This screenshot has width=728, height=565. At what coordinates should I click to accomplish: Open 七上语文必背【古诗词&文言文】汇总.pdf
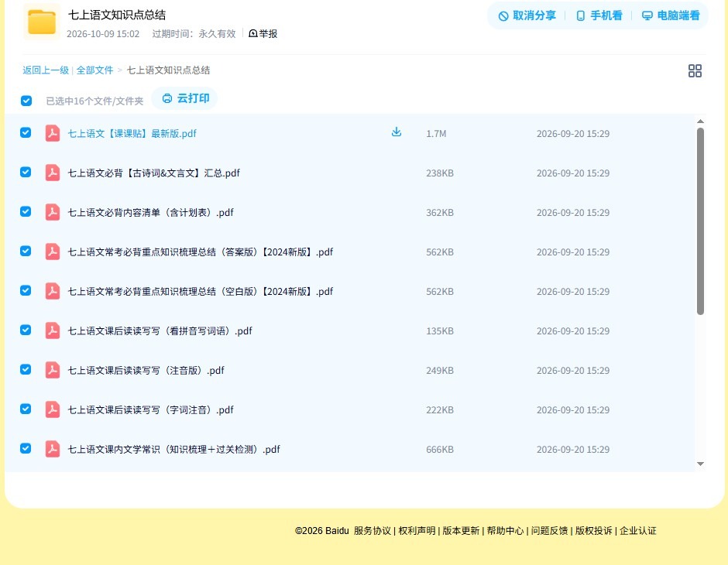[x=153, y=173]
